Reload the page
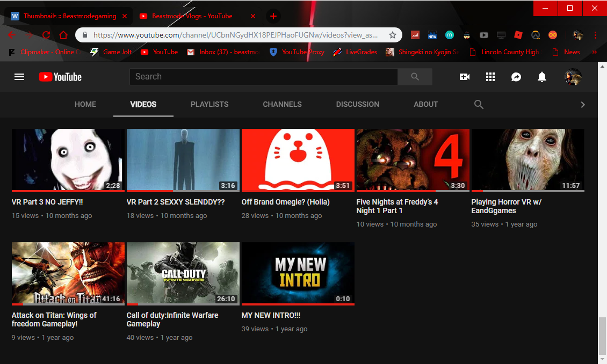Screen dimensions: 607x364 pos(46,35)
